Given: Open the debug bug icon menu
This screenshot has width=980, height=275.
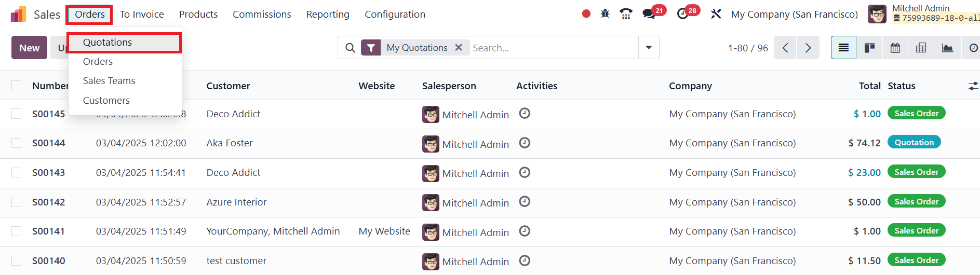Looking at the screenshot, I should (x=605, y=14).
